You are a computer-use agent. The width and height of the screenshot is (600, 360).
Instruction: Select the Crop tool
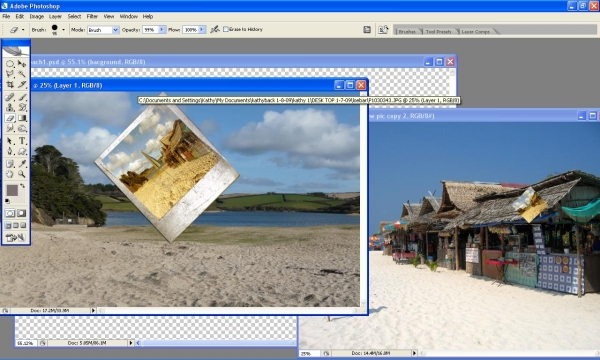[10, 85]
